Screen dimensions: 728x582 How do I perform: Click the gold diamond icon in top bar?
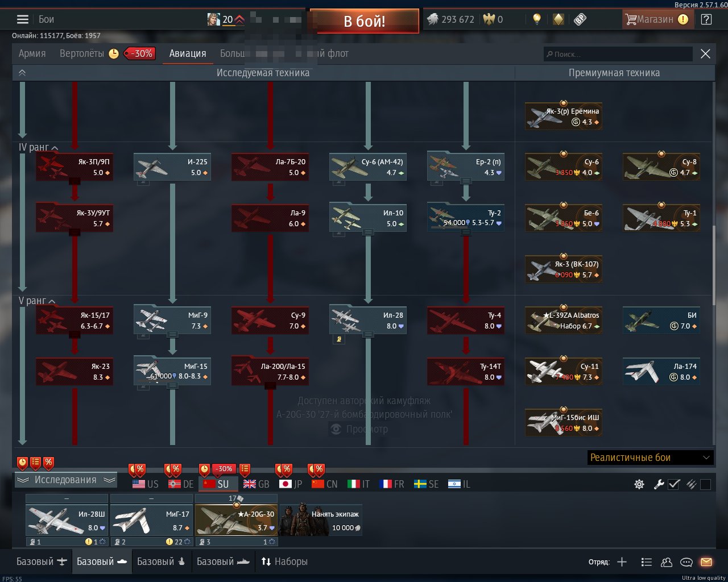click(559, 19)
